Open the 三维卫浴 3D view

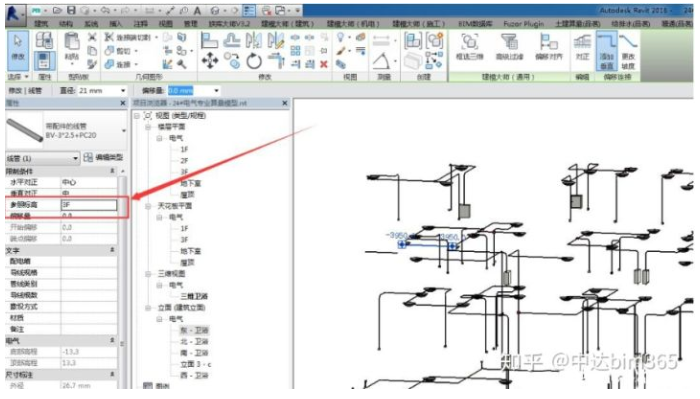pos(194,296)
